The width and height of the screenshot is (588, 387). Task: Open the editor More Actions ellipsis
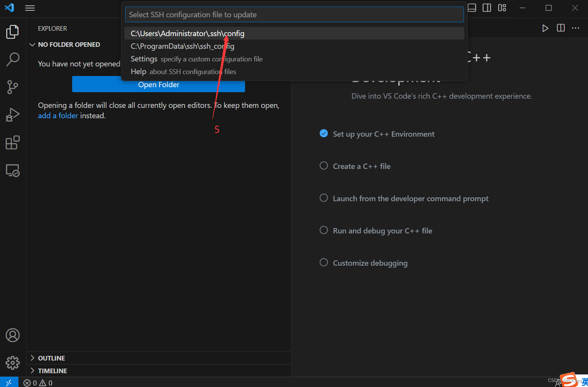pos(575,28)
